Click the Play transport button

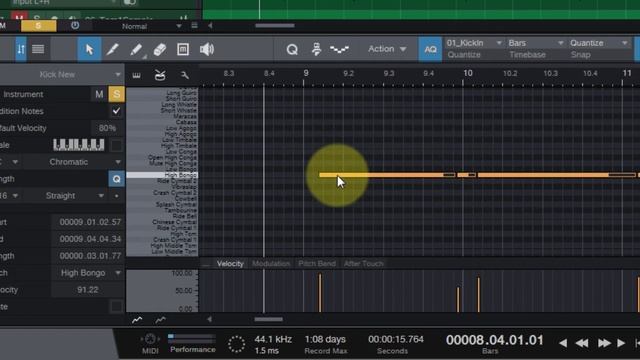tap(620, 343)
